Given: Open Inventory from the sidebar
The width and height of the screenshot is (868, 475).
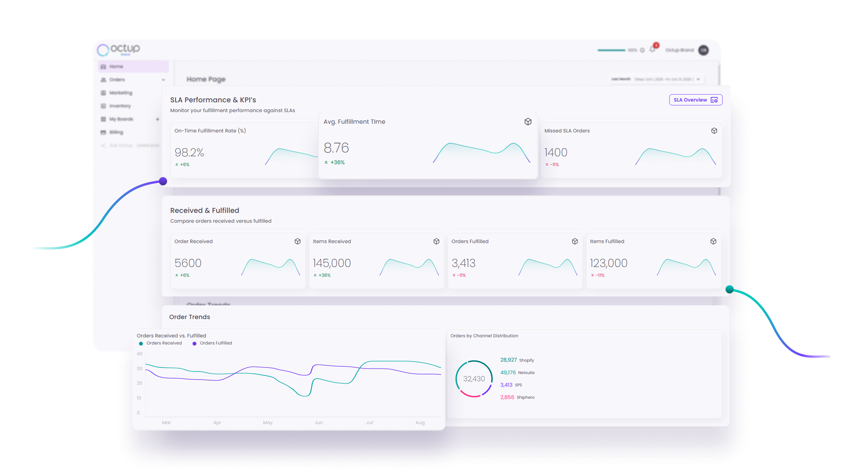Looking at the screenshot, I should tap(119, 106).
